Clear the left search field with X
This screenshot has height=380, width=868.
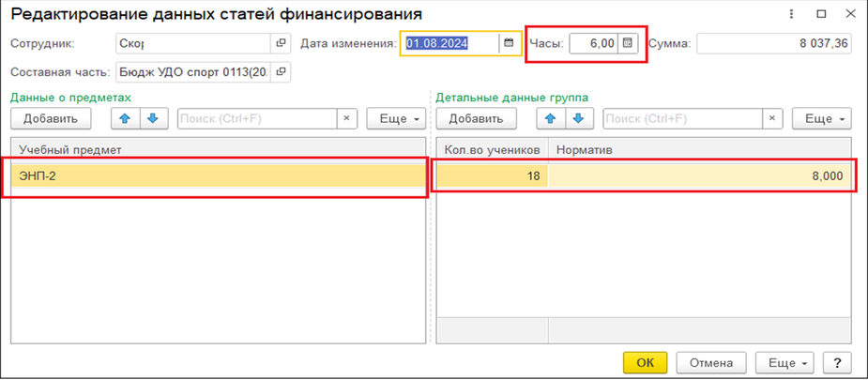point(346,118)
